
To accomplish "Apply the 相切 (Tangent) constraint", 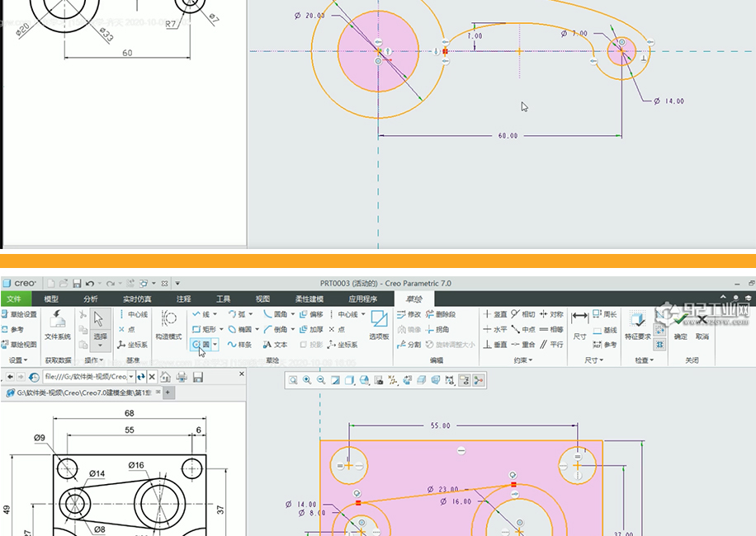I will (523, 314).
